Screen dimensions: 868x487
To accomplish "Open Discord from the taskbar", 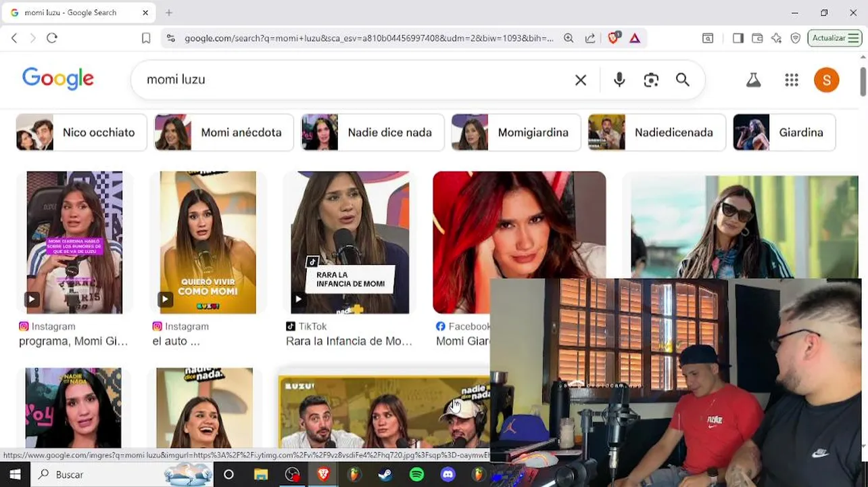I will pyautogui.click(x=448, y=475).
